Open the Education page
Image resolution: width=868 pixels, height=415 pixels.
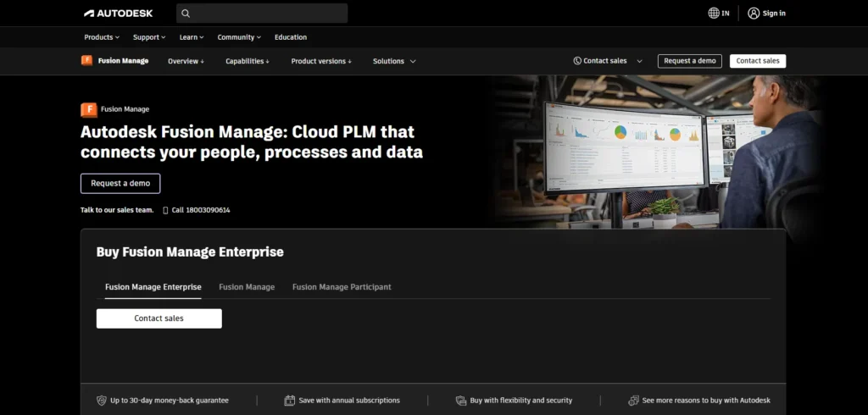point(291,37)
